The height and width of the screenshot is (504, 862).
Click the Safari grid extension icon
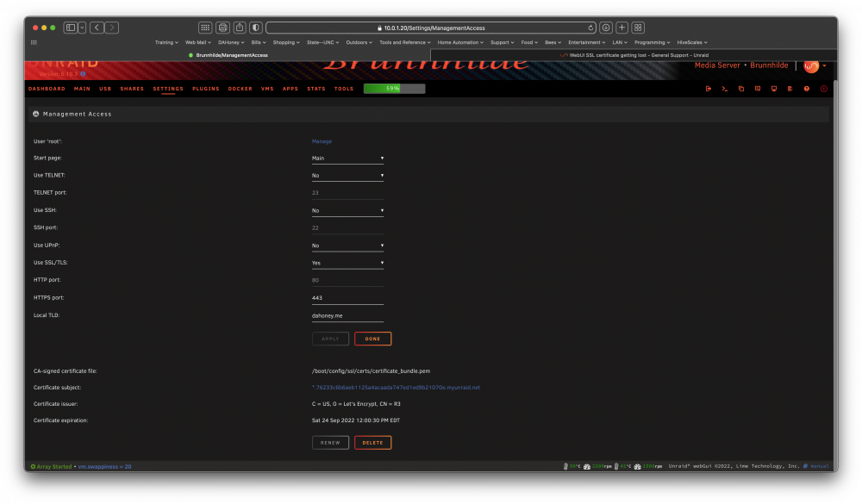point(205,28)
